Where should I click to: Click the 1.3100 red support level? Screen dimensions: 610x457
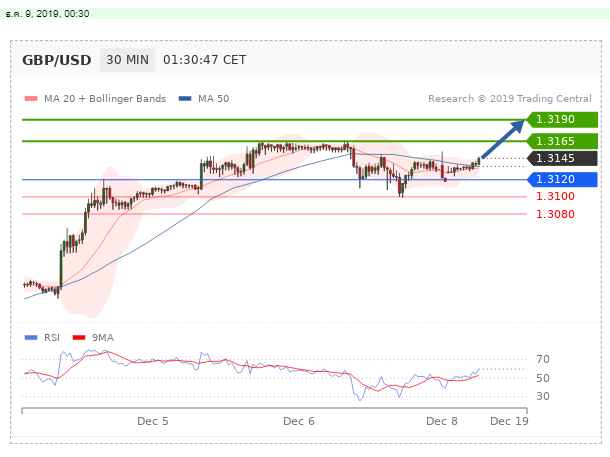[555, 196]
